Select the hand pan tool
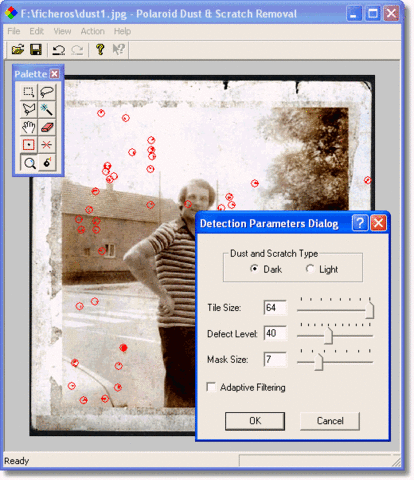Viewport: 414px width, 480px height. tap(29, 127)
